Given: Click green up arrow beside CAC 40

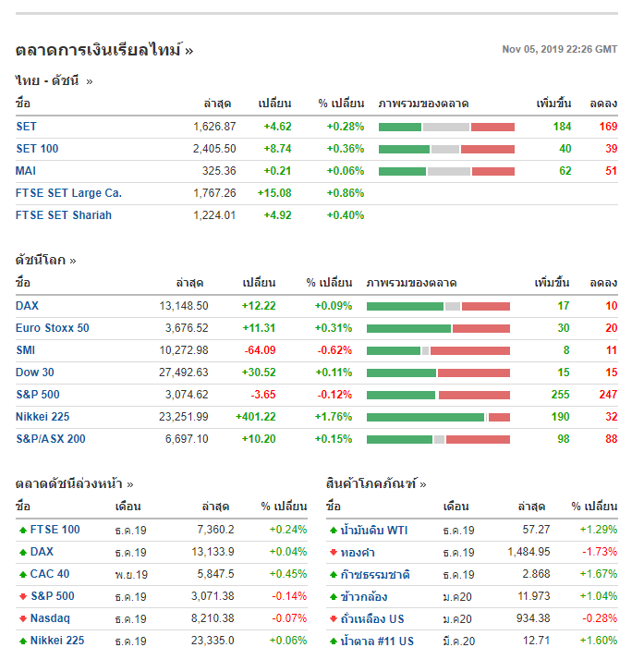Looking at the screenshot, I should [22, 575].
